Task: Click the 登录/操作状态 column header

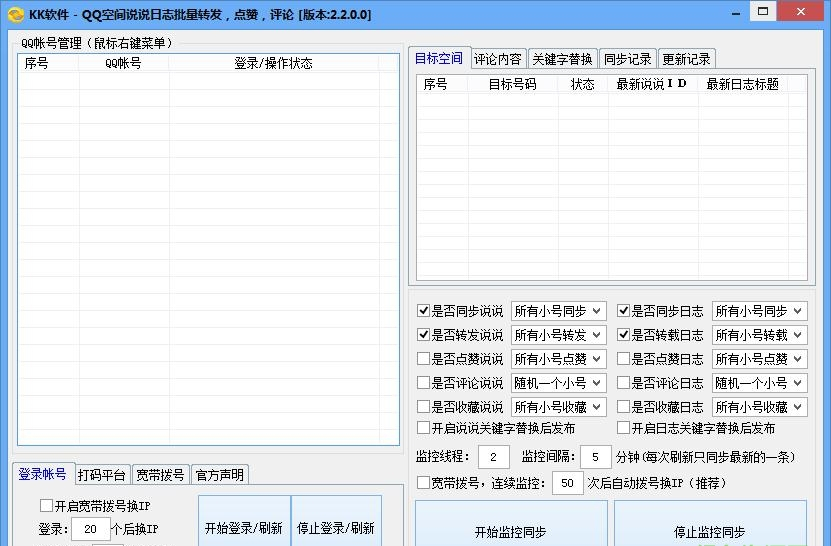Action: tap(273, 63)
